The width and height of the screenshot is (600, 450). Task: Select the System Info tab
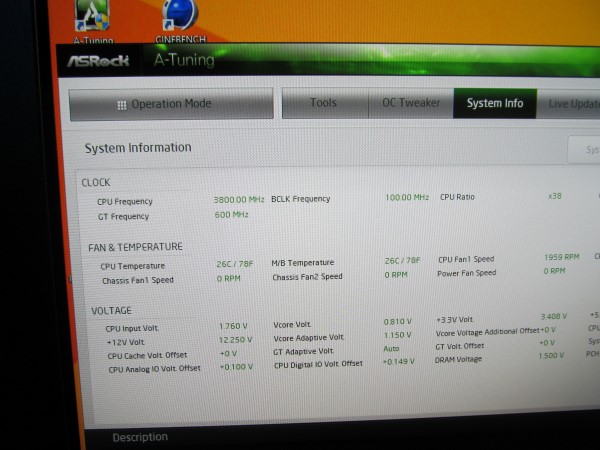click(495, 103)
